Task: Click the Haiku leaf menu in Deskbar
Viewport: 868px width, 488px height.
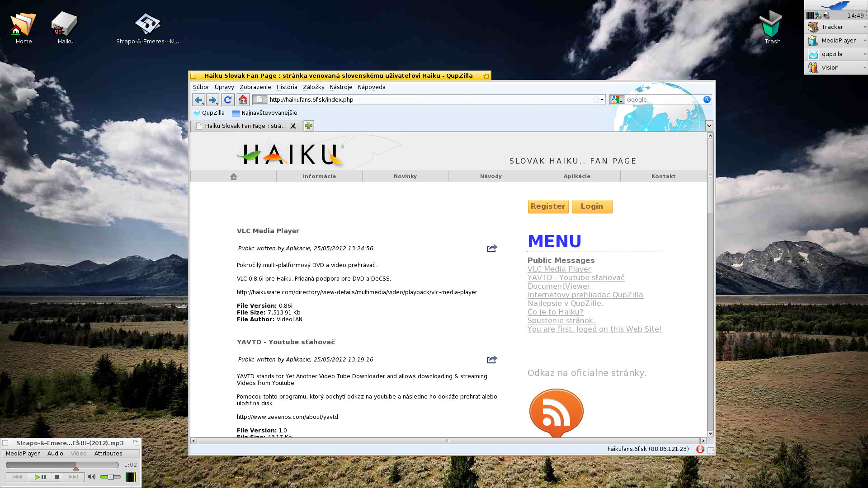Action: click(835, 5)
